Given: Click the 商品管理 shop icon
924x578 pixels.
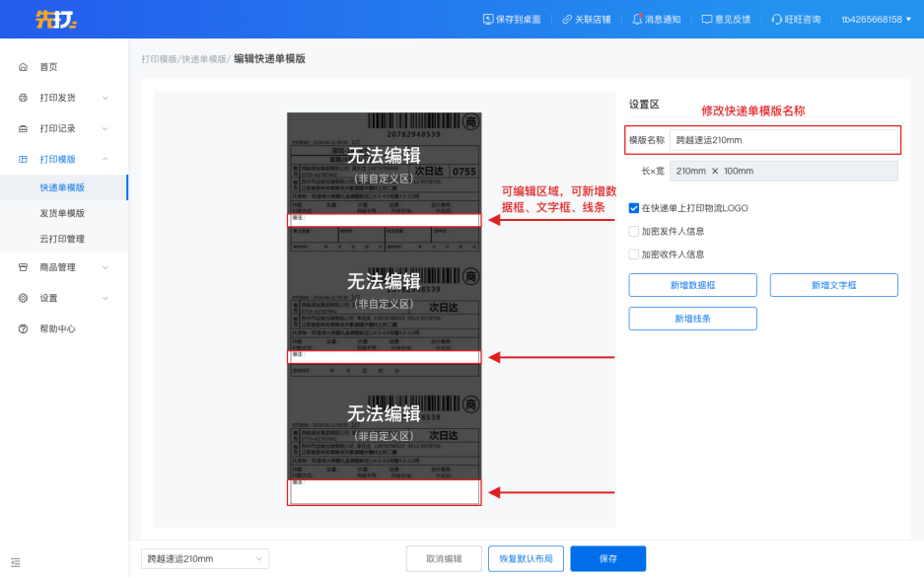Looking at the screenshot, I should [23, 267].
